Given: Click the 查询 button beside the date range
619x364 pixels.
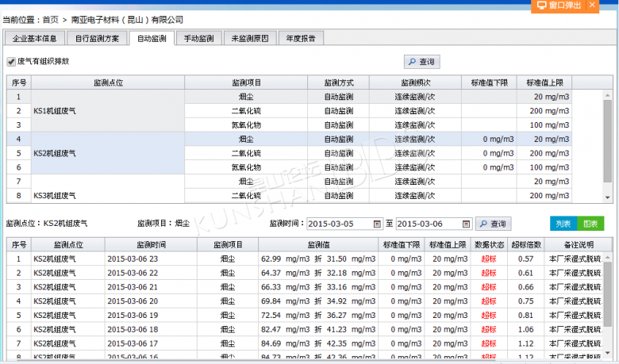Looking at the screenshot, I should point(492,224).
